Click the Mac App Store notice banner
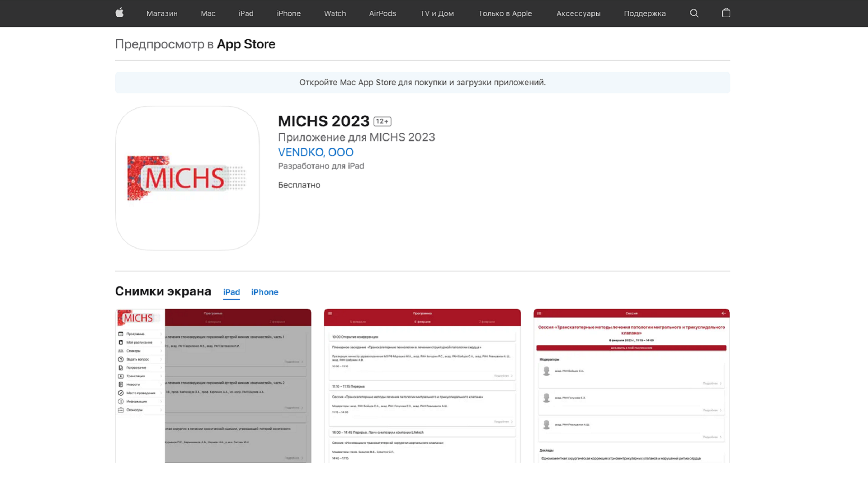This screenshot has height=488, width=868. [x=422, y=83]
